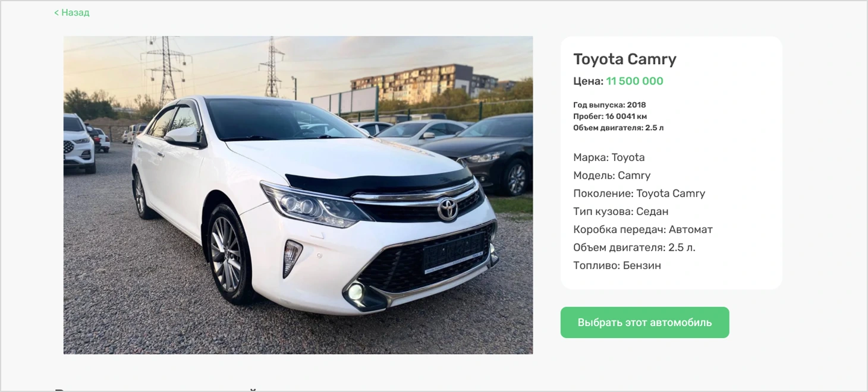
Task: Click the Поколение: Toyota Camry row
Action: [x=639, y=194]
